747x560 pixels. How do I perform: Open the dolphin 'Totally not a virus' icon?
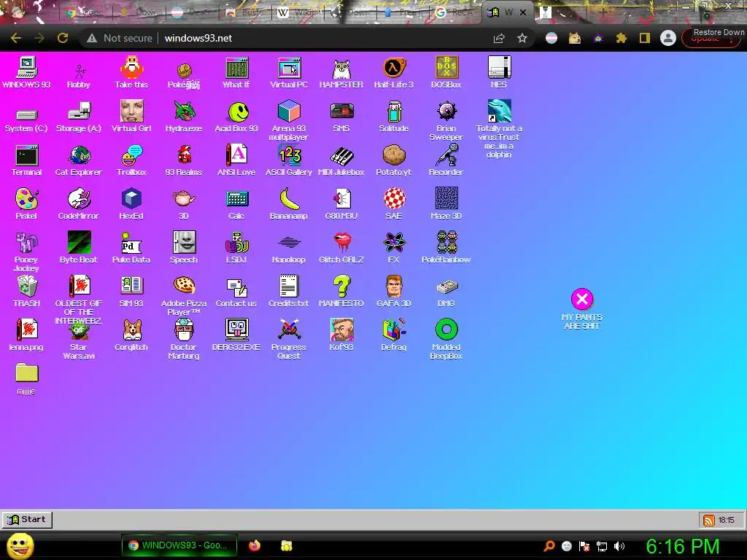[x=499, y=112]
